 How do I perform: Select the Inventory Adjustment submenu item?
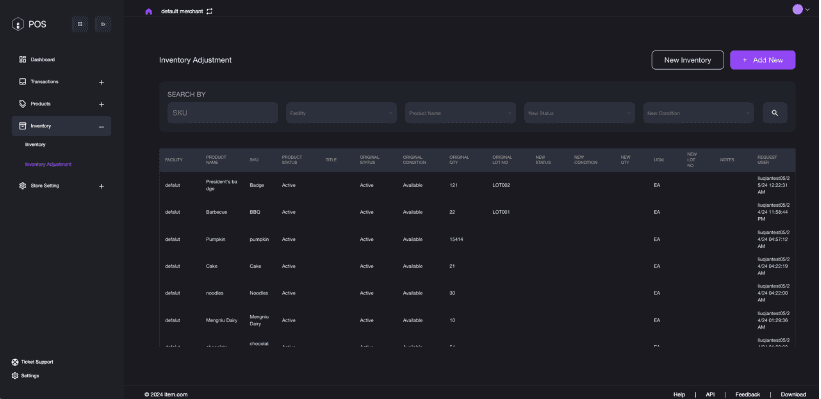[48, 164]
